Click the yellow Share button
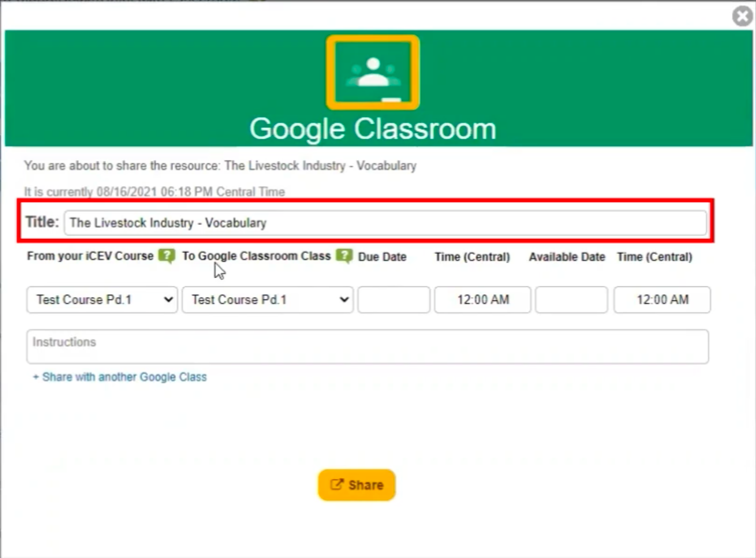 [357, 485]
